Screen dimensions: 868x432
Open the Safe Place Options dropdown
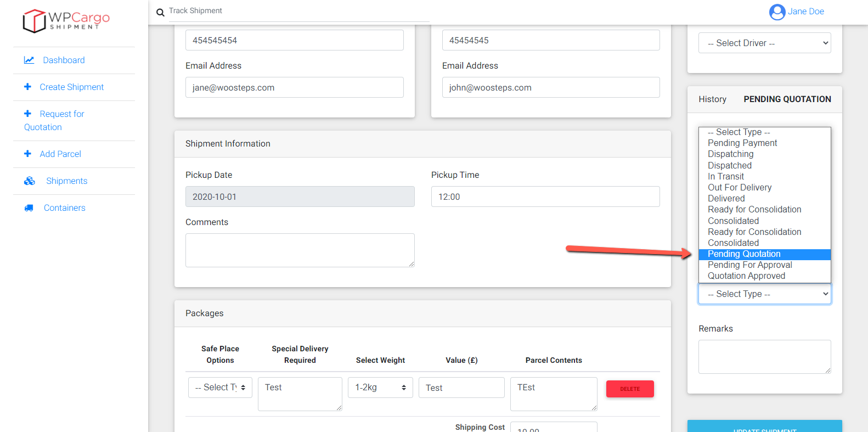[x=220, y=387]
